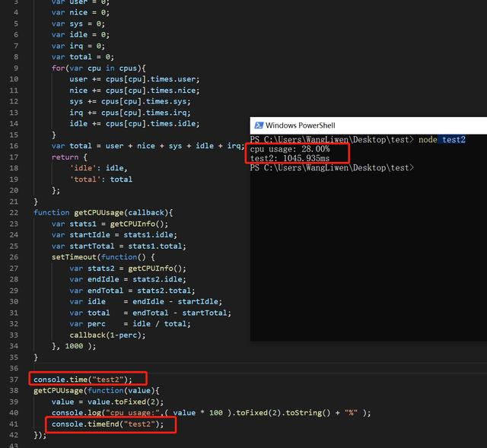The height and width of the screenshot is (448, 487).
Task: Click the 'sys += cpus[cpu].times.sys;' line
Action: tap(130, 101)
